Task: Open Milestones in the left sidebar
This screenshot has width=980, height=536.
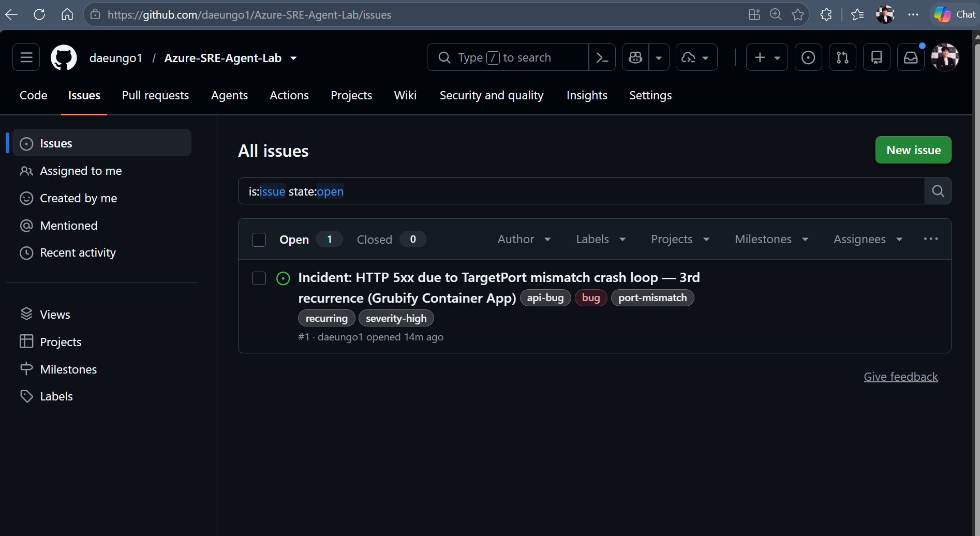Action: pos(102,369)
